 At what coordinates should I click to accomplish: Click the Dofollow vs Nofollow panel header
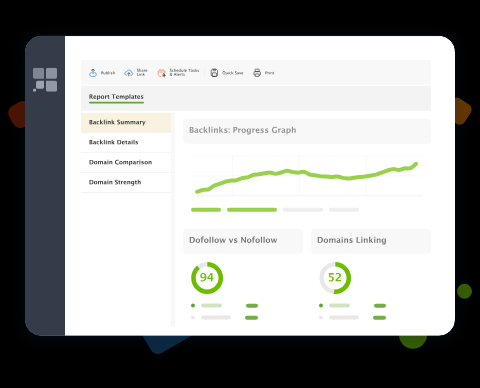(243, 241)
